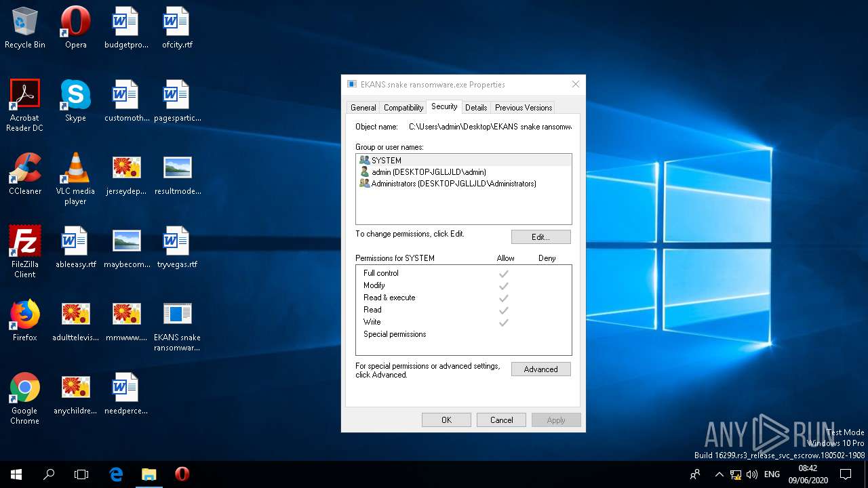Viewport: 868px width, 488px height.
Task: Open Advanced security settings
Action: [x=540, y=369]
